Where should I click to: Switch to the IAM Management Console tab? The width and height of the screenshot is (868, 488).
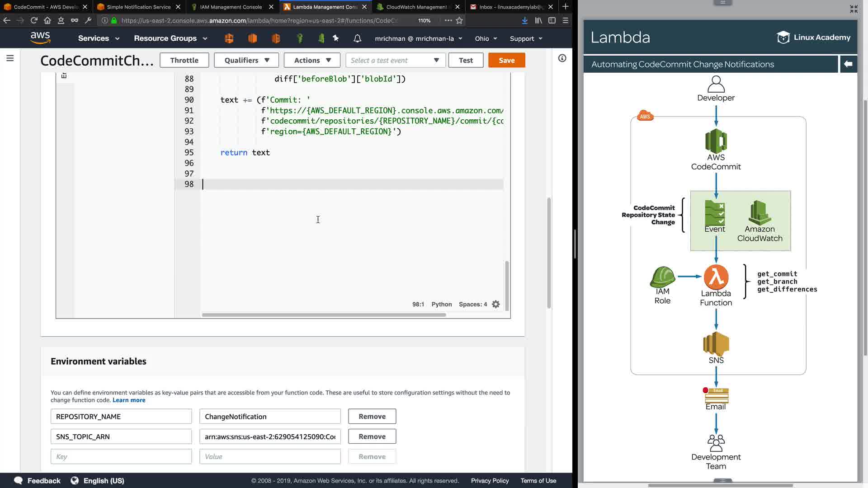click(231, 7)
